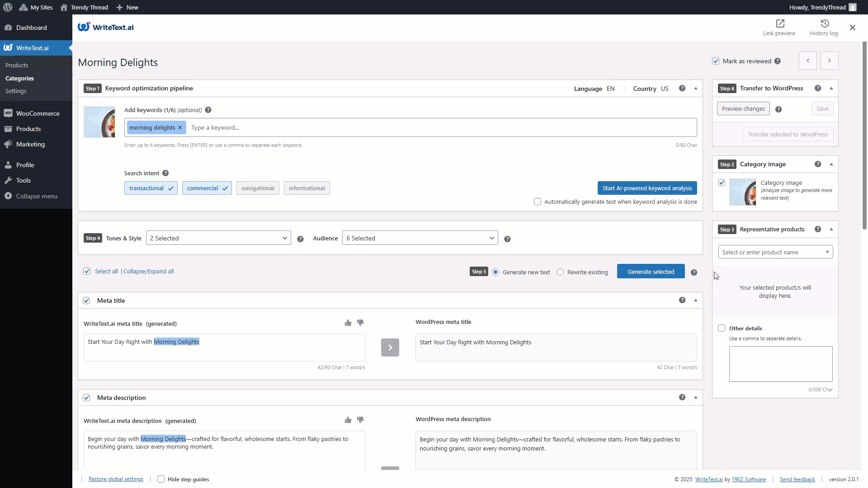
Task: Open help icon next to Search intent
Action: 165,173
